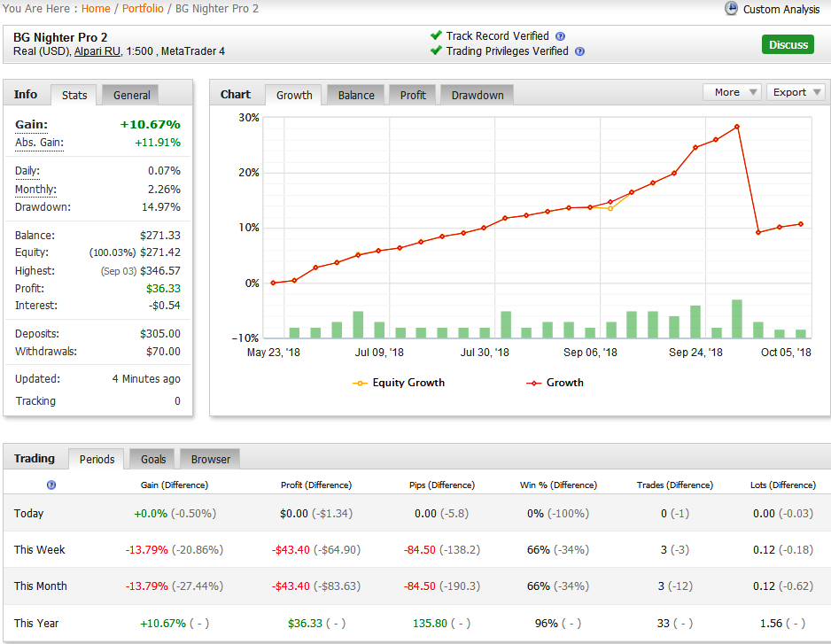Click the tallest green volume bar
Viewport: 831px width, 644px height.
click(737, 319)
